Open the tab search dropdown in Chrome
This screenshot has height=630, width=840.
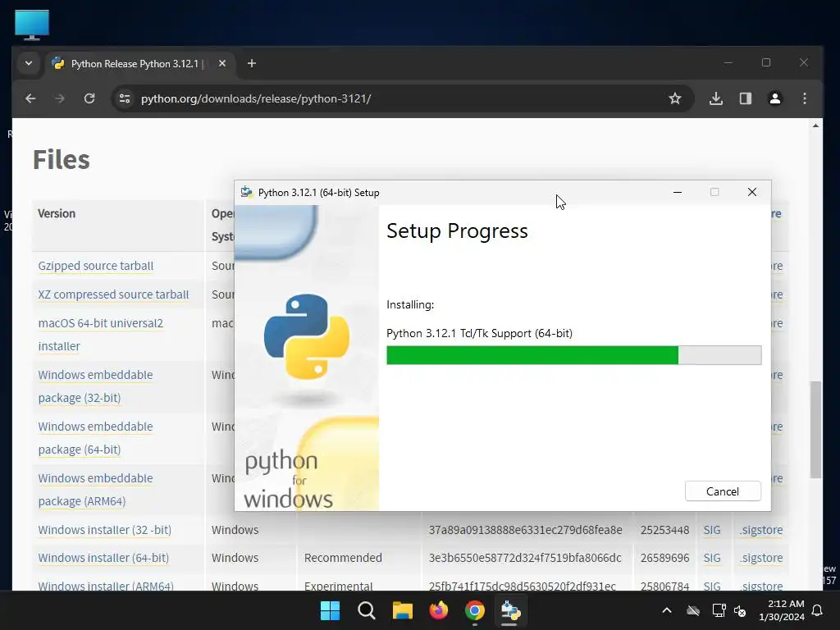click(x=29, y=63)
